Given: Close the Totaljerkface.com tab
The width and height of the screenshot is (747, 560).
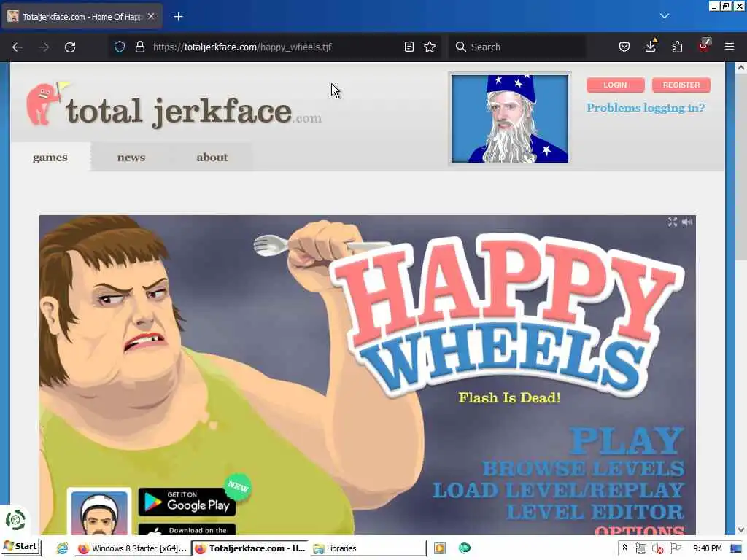Looking at the screenshot, I should pyautogui.click(x=151, y=16).
